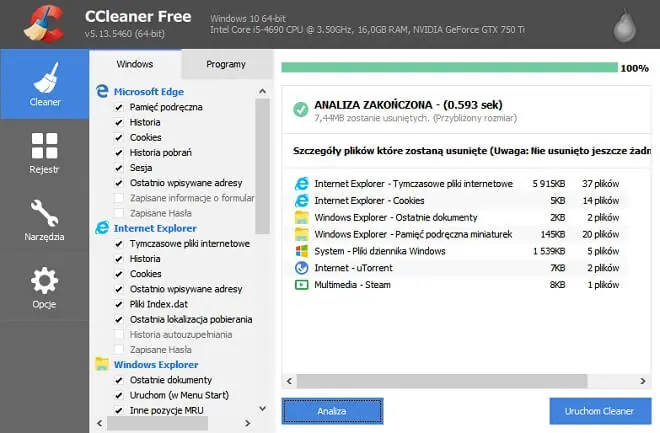Screen dimensions: 660x433
Task: Click Windows logo icon beside Pliki dziennika Windows
Action: click(x=301, y=251)
